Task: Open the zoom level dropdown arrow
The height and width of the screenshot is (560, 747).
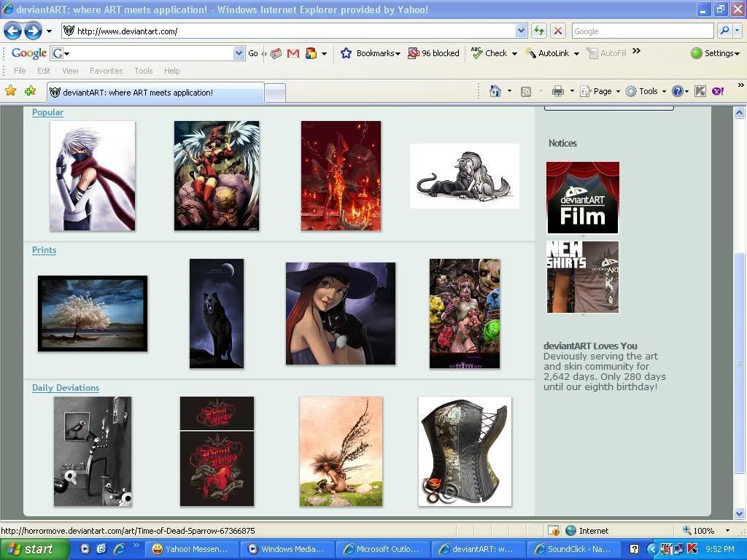Action: 727,531
